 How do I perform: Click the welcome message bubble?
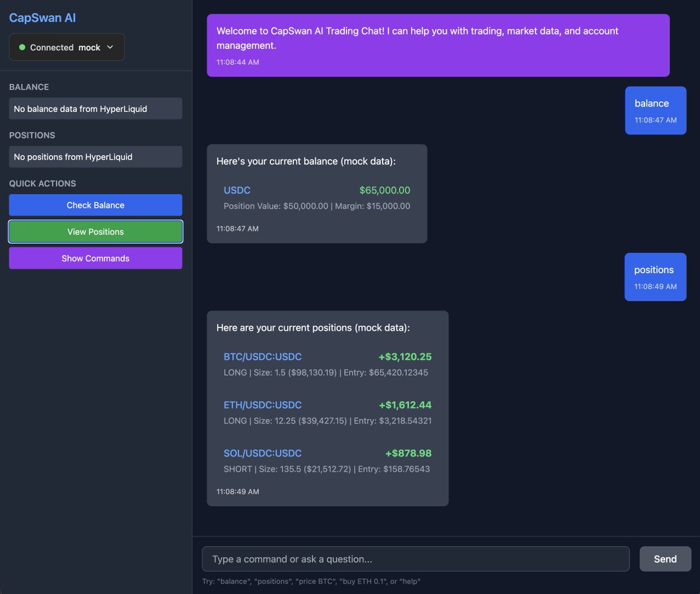pyautogui.click(x=438, y=46)
